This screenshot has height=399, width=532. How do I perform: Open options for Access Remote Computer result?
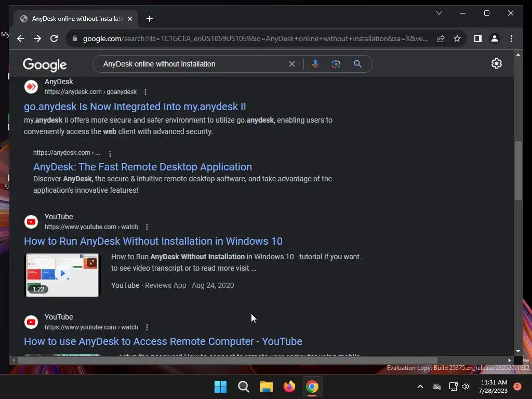[x=147, y=327]
